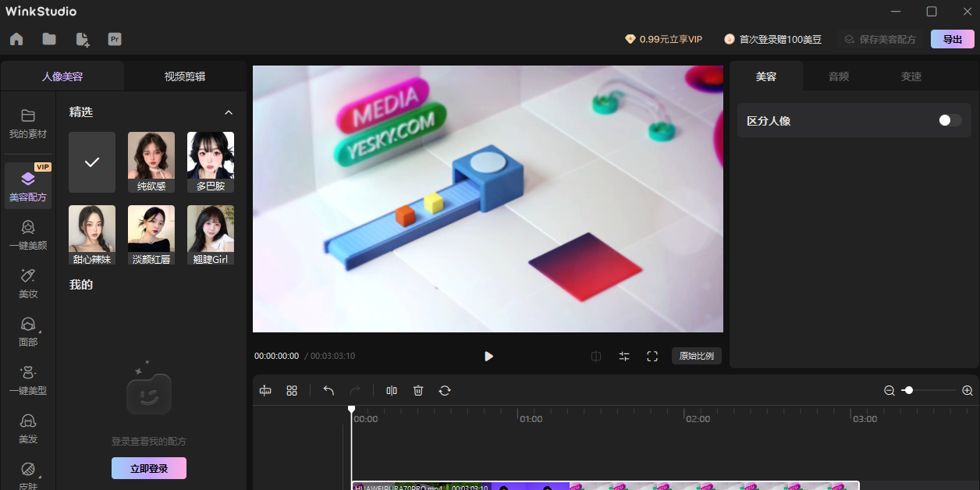Click the undo arrow in the timeline toolbar

(328, 390)
